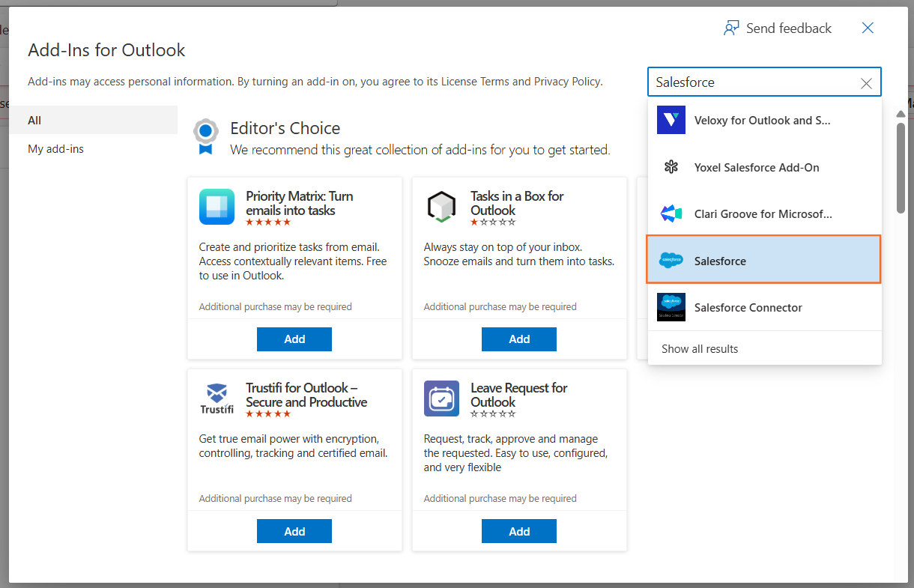Screen dimensions: 914x588
Task: Click the vertical scrollbar thumb
Action: (x=901, y=168)
